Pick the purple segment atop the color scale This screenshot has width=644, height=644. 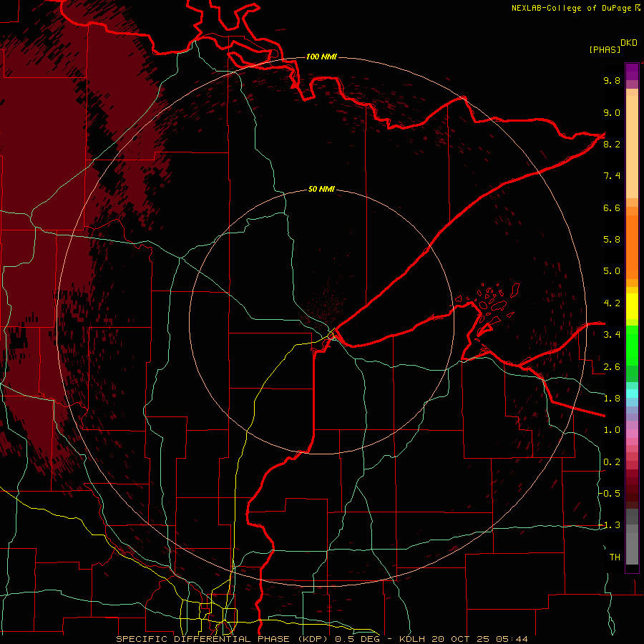[x=632, y=72]
